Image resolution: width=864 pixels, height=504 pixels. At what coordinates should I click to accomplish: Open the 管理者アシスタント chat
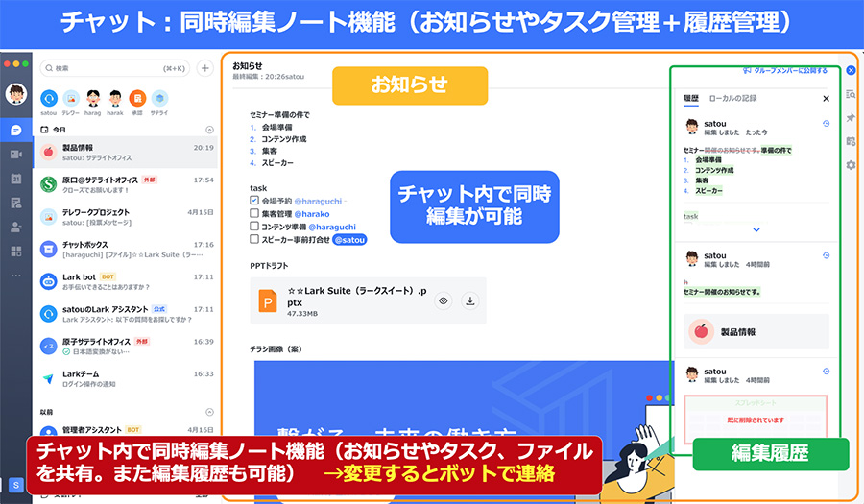pos(126,432)
